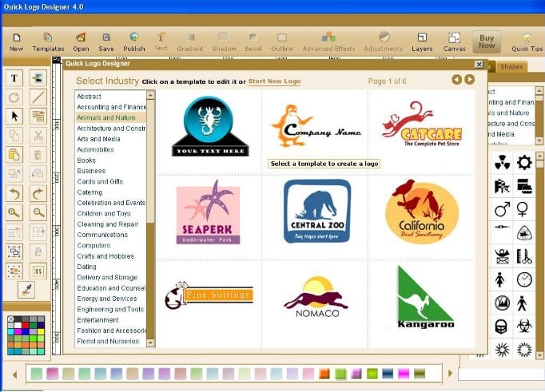Viewport: 545px width, 392px height.
Task: Open the Templates toolbar icon
Action: [48, 42]
